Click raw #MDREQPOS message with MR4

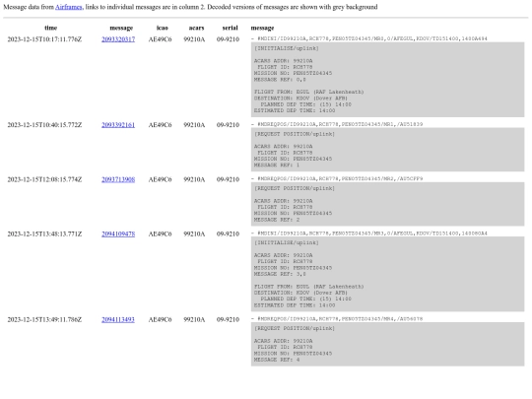tap(337, 319)
